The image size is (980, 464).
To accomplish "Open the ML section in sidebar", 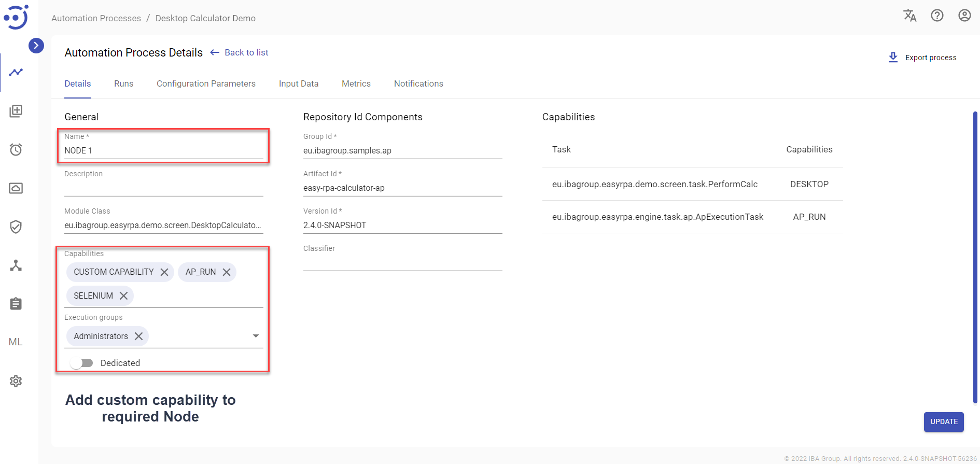I will pos(16,342).
